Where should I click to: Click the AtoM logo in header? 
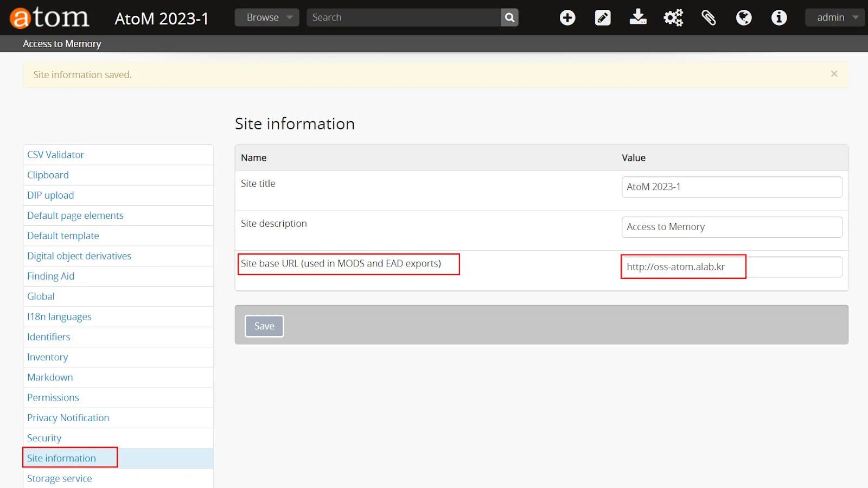[49, 17]
